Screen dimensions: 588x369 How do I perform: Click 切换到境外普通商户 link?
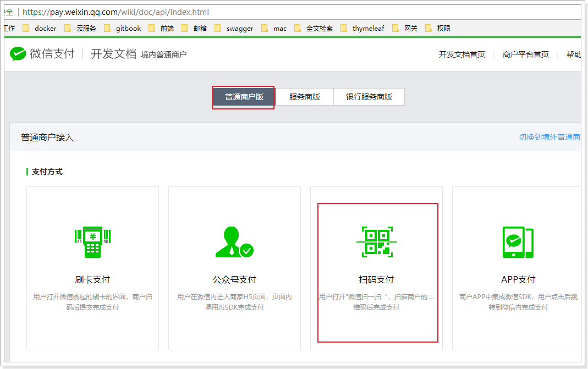coord(549,137)
